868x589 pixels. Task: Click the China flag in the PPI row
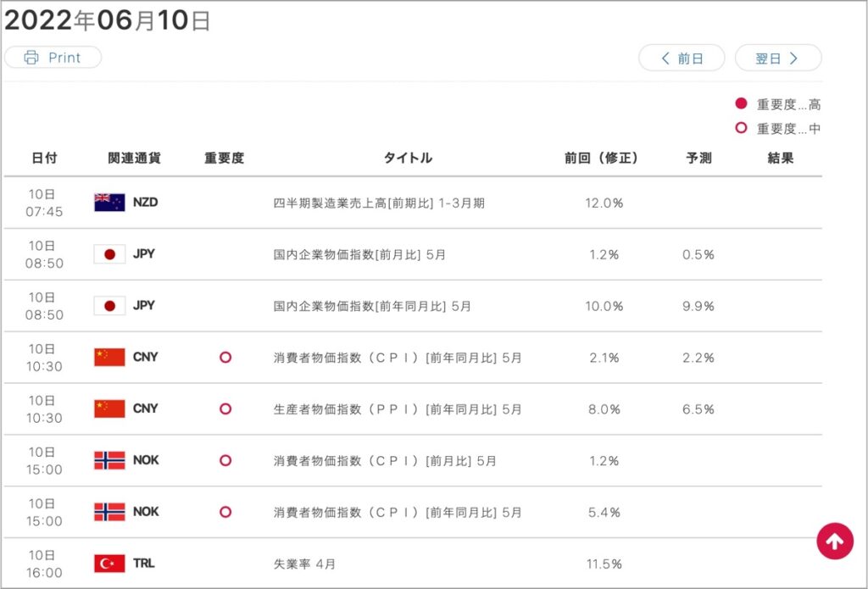109,408
